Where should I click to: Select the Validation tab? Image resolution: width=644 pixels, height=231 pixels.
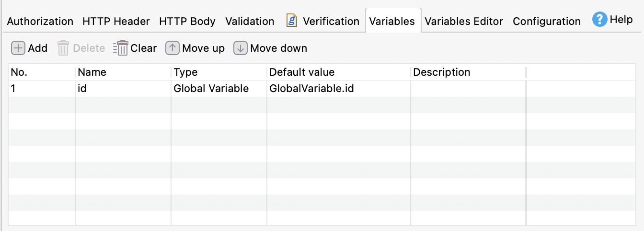click(x=250, y=21)
